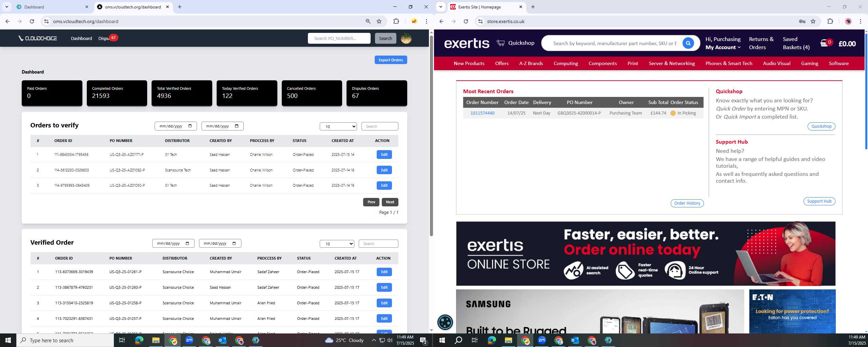Reload the Exertis store page
This screenshot has width=868, height=347.
point(466,21)
